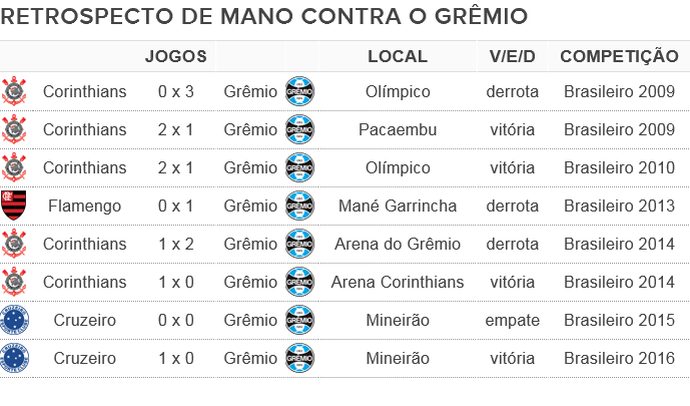
Task: Click the Brasileiro 2013 competition cell
Action: point(619,206)
